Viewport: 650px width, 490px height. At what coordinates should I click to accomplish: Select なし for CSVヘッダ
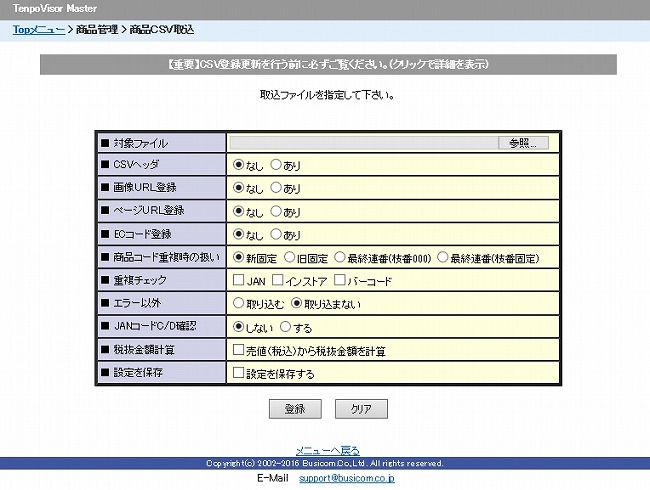(x=238, y=165)
